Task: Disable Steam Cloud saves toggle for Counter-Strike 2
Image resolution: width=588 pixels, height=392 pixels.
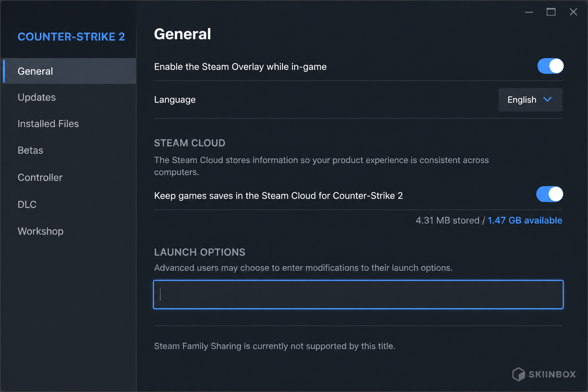Action: coord(550,194)
